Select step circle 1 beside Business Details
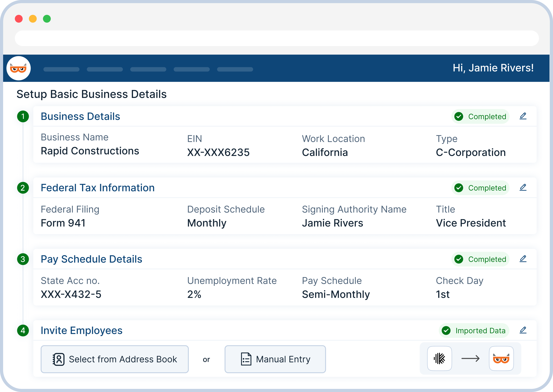Image resolution: width=553 pixels, height=392 pixels. (x=23, y=116)
